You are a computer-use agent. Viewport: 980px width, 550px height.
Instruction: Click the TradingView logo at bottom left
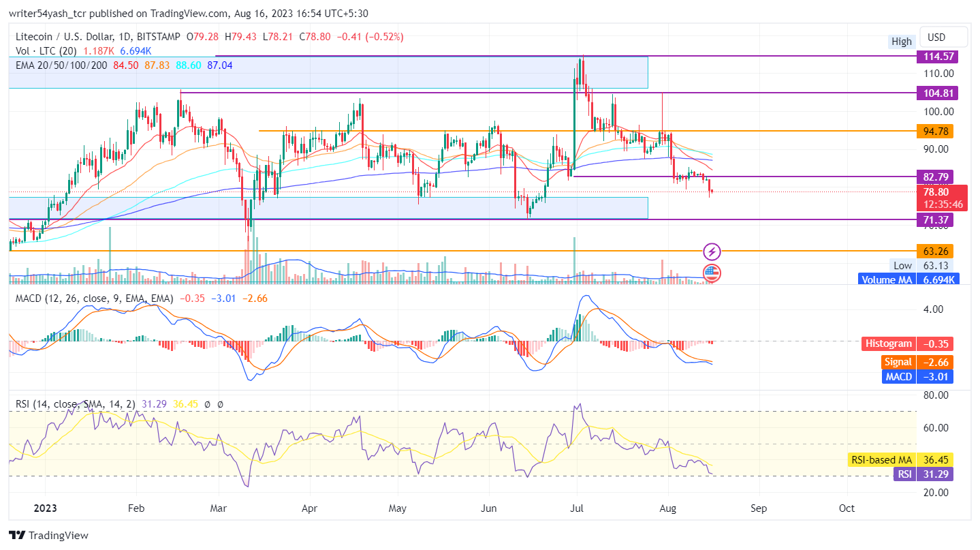(48, 536)
